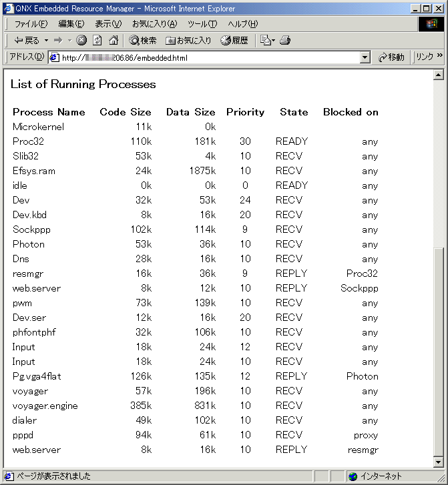Click the Process Name column header
This screenshot has height=485, width=448.
[x=49, y=112]
